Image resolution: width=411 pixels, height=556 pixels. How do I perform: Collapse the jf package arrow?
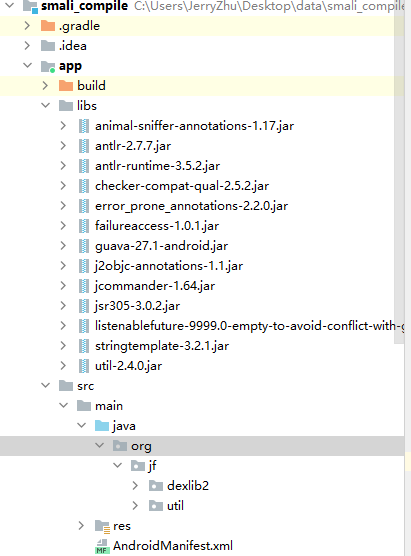click(117, 465)
